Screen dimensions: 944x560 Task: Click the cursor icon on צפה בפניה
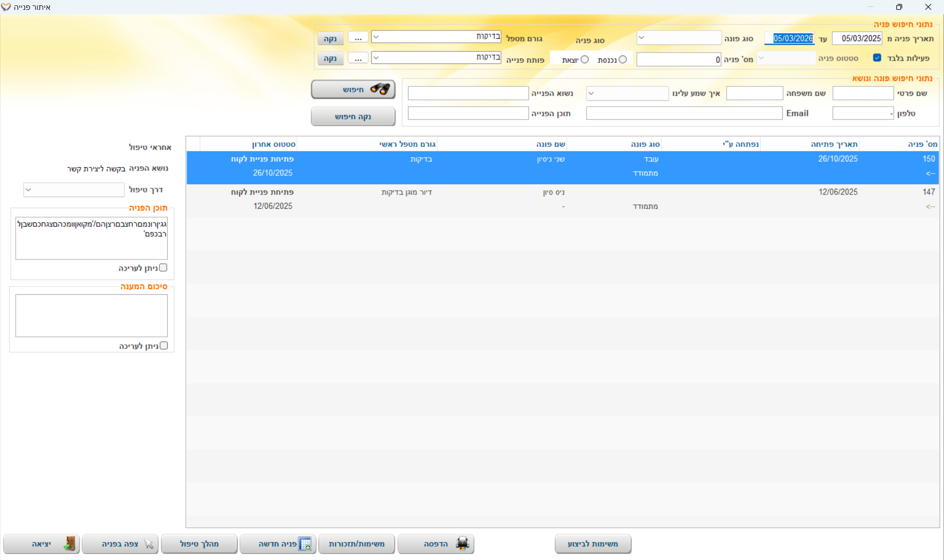[x=149, y=544]
